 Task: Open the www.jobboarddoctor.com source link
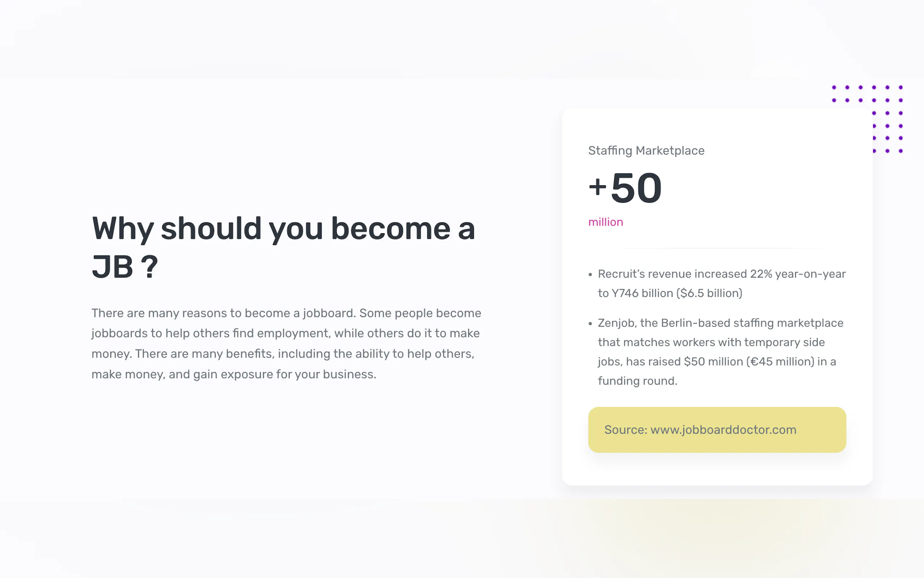[x=723, y=429]
